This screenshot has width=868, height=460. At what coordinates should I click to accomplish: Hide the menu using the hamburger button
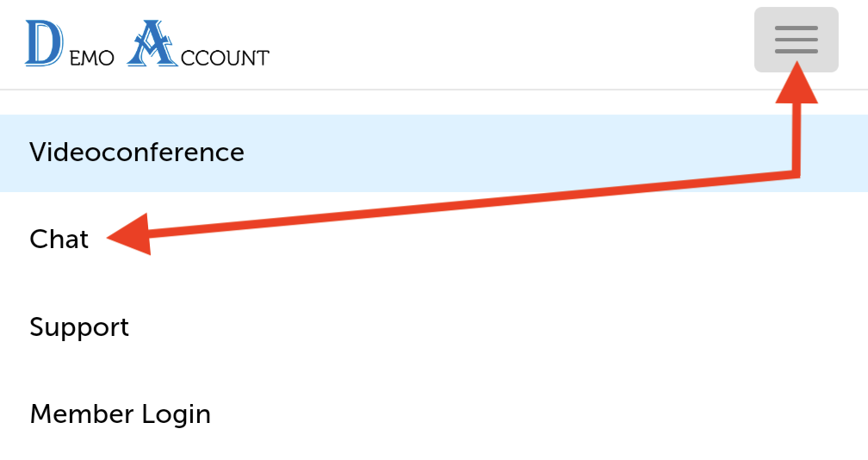pos(796,40)
